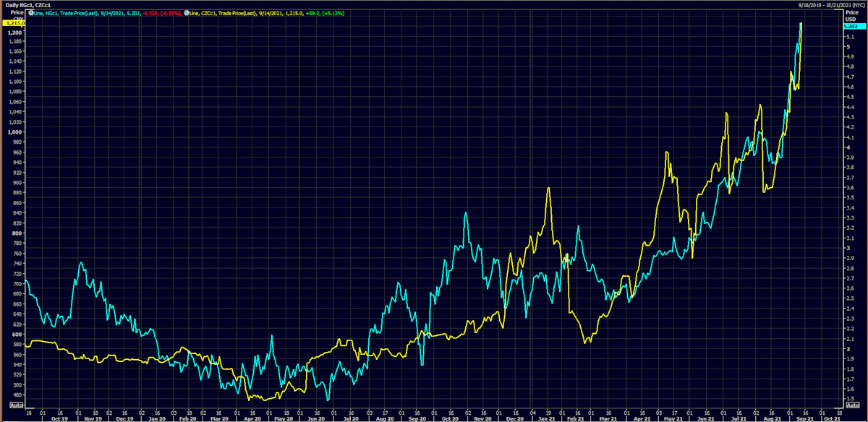
Task: Click the yellow 1,215.0 left axis price tag
Action: click(x=13, y=23)
